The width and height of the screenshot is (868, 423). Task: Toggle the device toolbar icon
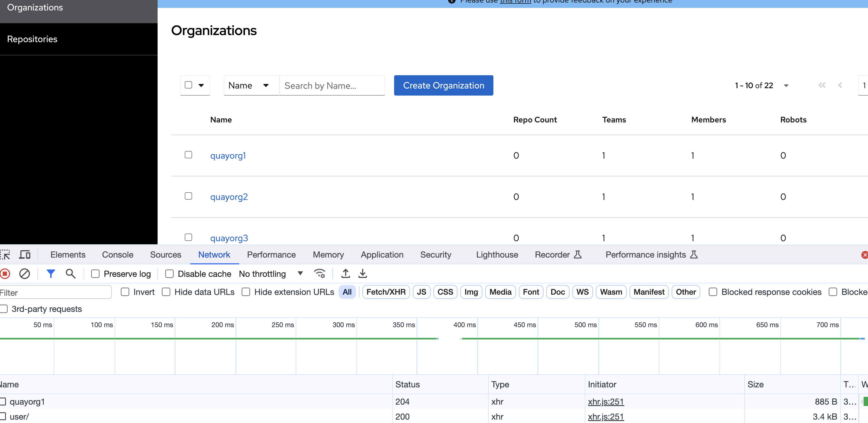click(x=25, y=254)
